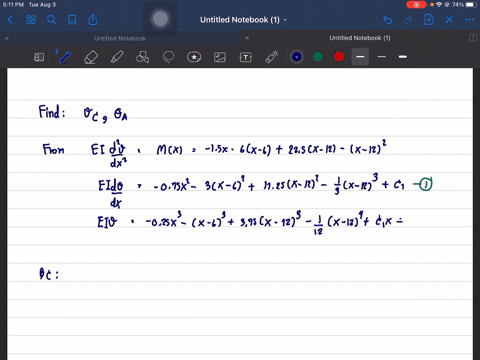Select the Text box tool
The width and height of the screenshot is (480, 360).
246,57
